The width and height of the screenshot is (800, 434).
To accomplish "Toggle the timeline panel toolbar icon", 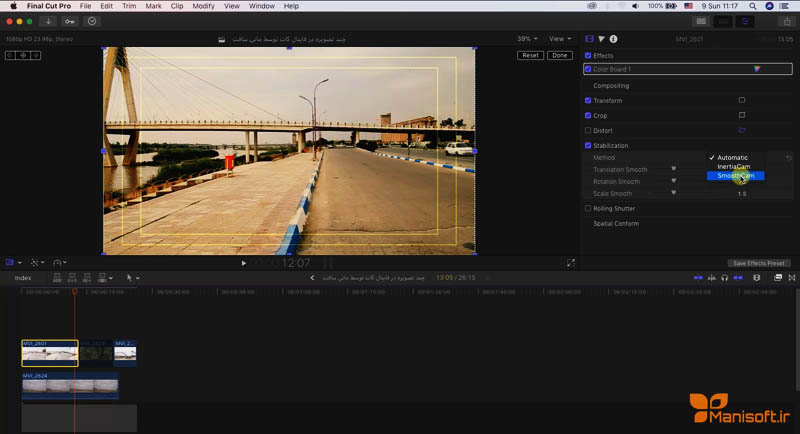I will [x=723, y=21].
